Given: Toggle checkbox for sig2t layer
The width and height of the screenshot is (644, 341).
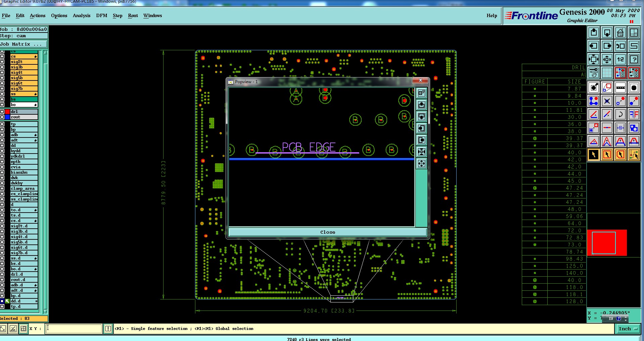Looking at the screenshot, I should tap(2, 62).
